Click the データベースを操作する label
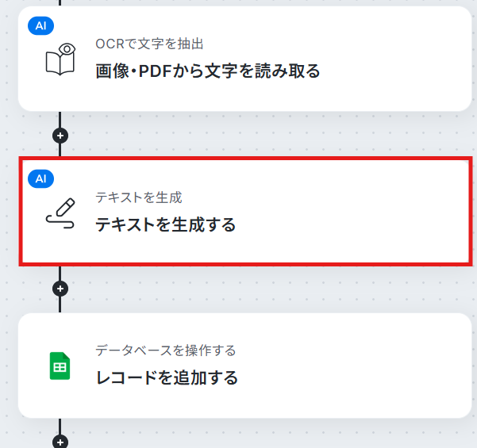This screenshot has width=477, height=448. coord(166,350)
